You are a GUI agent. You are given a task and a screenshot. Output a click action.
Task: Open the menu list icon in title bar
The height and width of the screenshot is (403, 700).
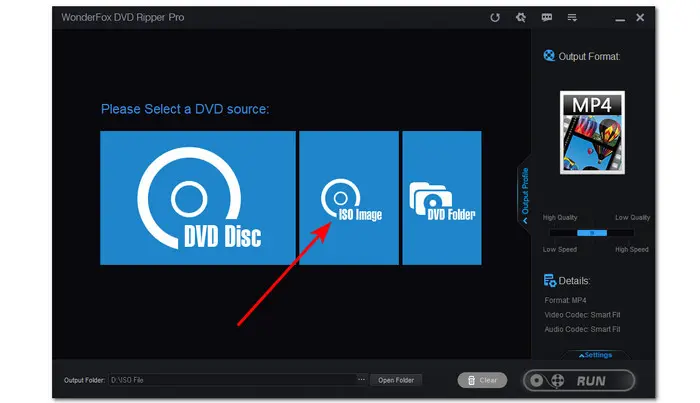pyautogui.click(x=572, y=17)
